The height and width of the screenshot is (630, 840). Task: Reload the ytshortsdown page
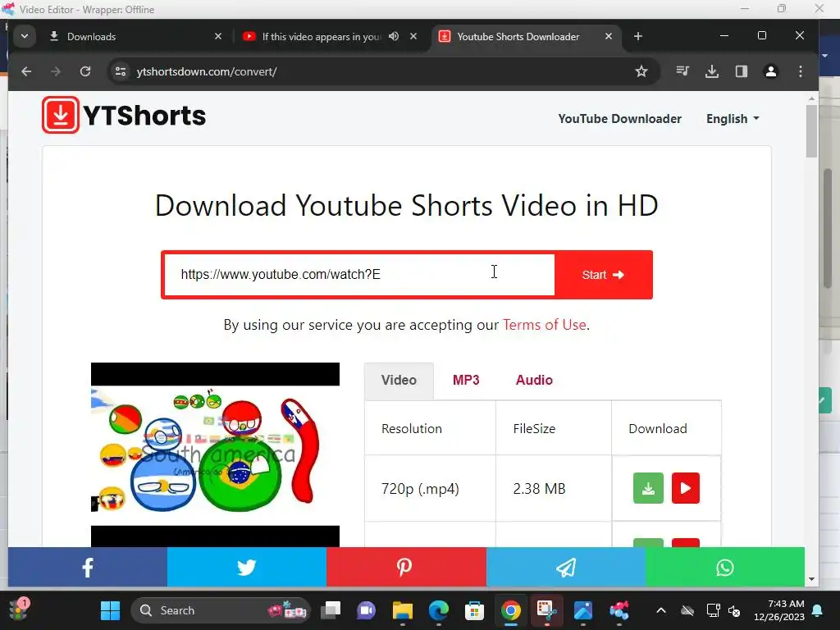(x=85, y=71)
